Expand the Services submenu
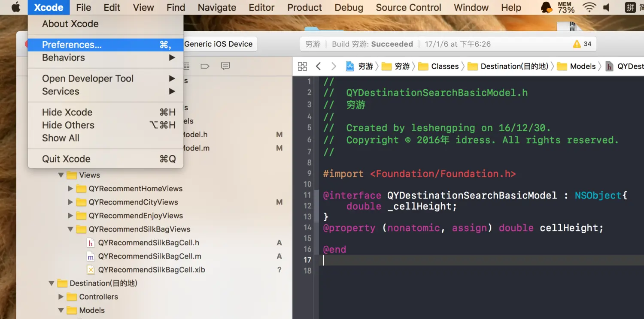 tap(106, 91)
